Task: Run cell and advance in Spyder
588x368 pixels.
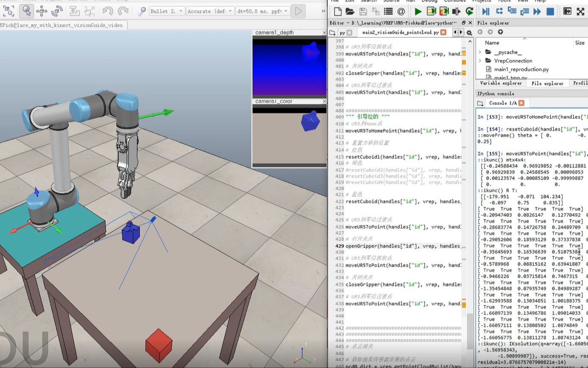Action: (444, 11)
